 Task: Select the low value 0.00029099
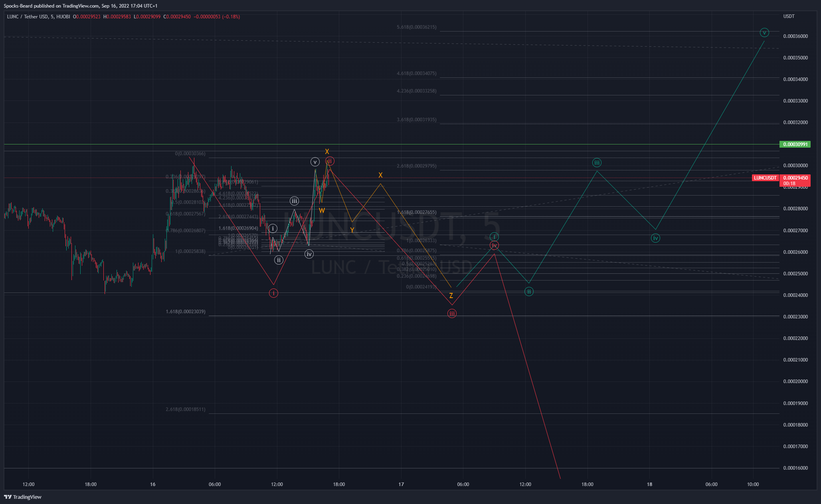[x=148, y=17]
